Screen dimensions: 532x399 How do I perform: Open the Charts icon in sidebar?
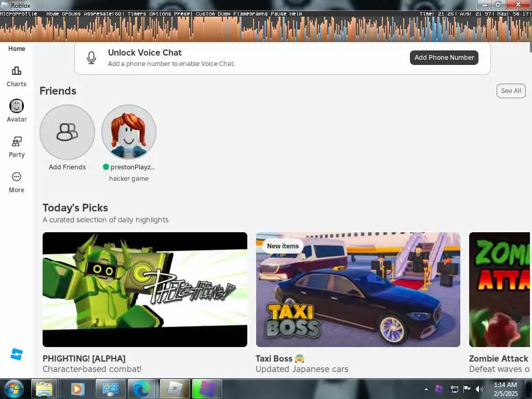click(x=16, y=71)
